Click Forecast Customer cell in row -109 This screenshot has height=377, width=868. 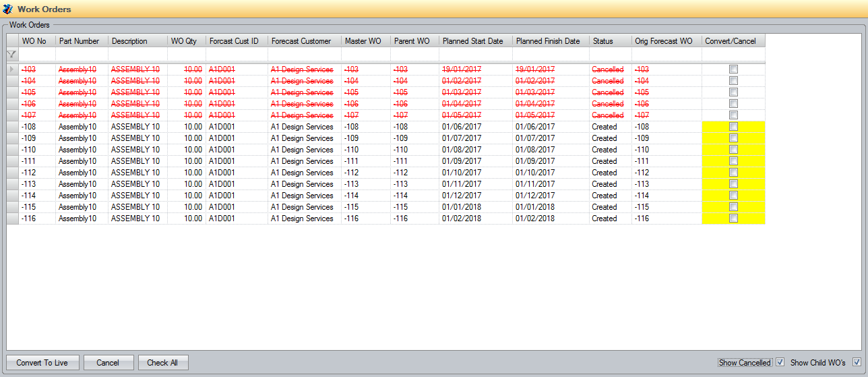pos(305,138)
